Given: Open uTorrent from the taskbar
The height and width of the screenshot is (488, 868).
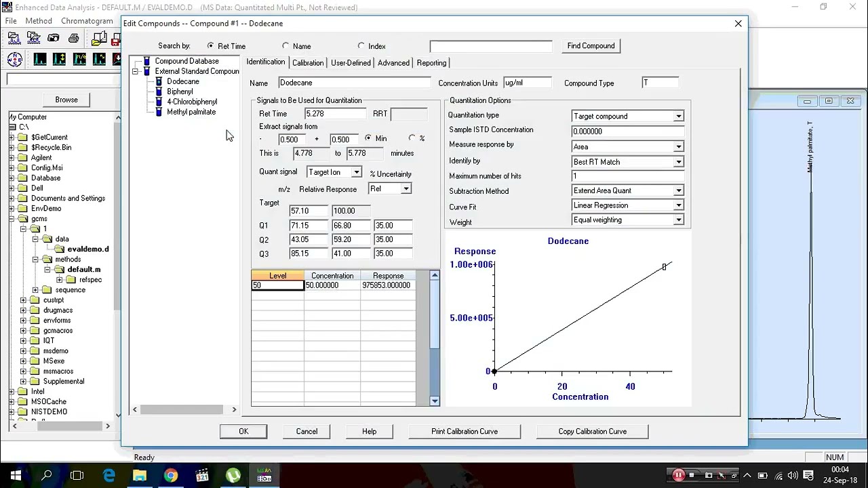Looking at the screenshot, I should (233, 475).
